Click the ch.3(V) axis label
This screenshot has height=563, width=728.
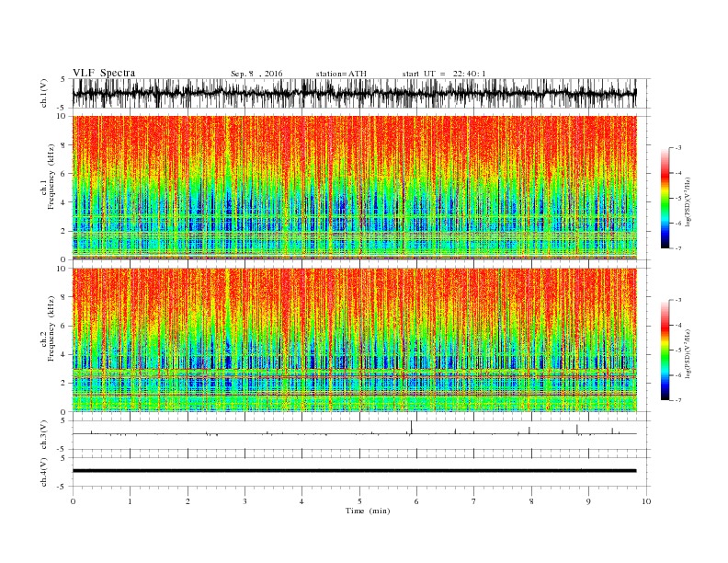(x=44, y=435)
